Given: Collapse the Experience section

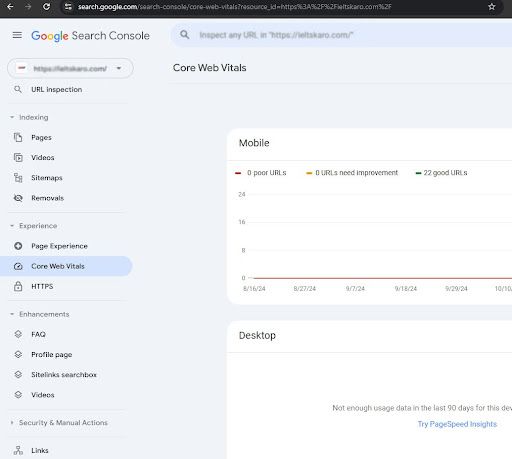Looking at the screenshot, I should pos(38,226).
